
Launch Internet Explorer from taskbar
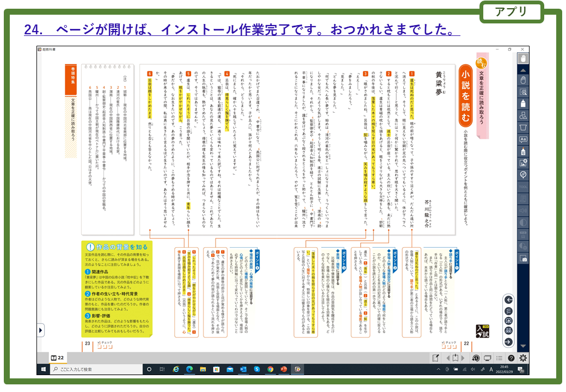[176, 369]
